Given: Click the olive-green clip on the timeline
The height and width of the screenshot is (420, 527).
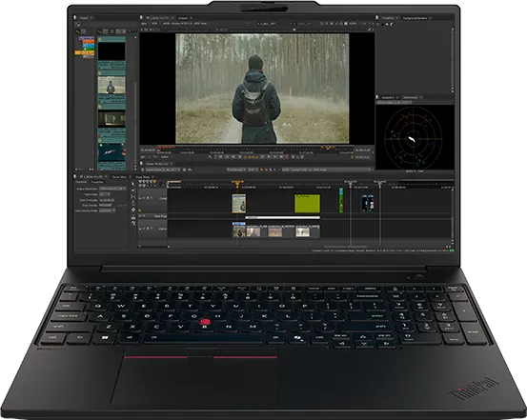Looking at the screenshot, I should tap(307, 203).
